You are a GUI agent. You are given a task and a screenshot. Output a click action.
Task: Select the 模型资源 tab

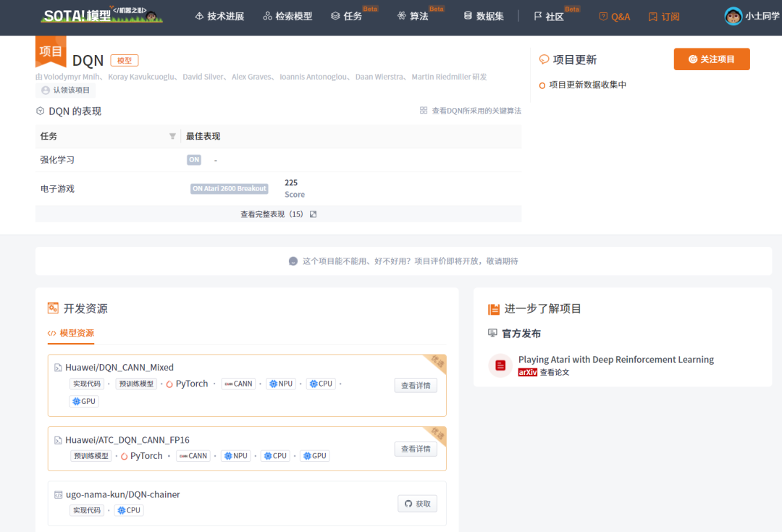click(71, 333)
